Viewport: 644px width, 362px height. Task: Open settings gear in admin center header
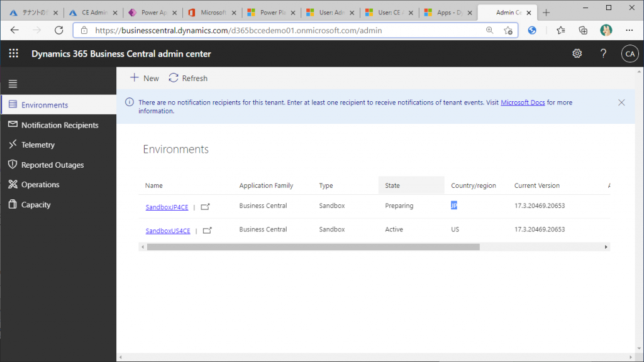[577, 53]
